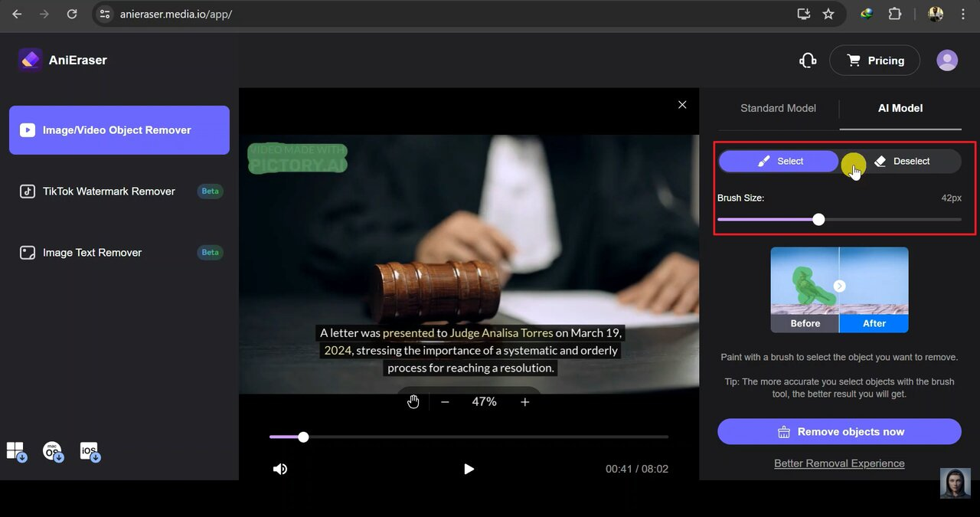Screen dimensions: 980x517
Task: Open the customer support headset icon
Action: 808,61
